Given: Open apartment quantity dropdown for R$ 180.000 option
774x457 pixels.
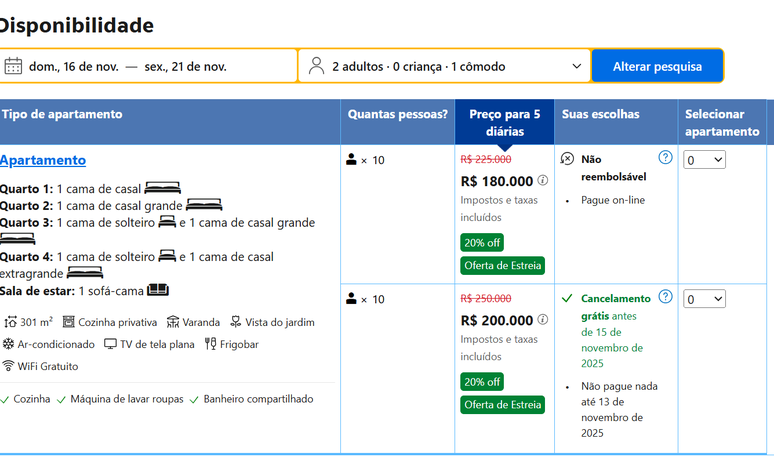Looking at the screenshot, I should coord(704,160).
